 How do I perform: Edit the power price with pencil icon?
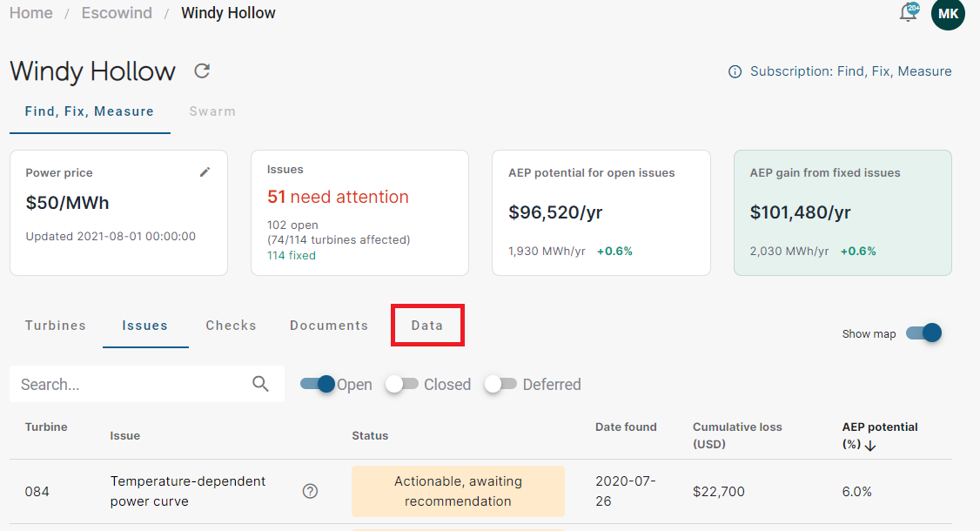pyautogui.click(x=205, y=172)
